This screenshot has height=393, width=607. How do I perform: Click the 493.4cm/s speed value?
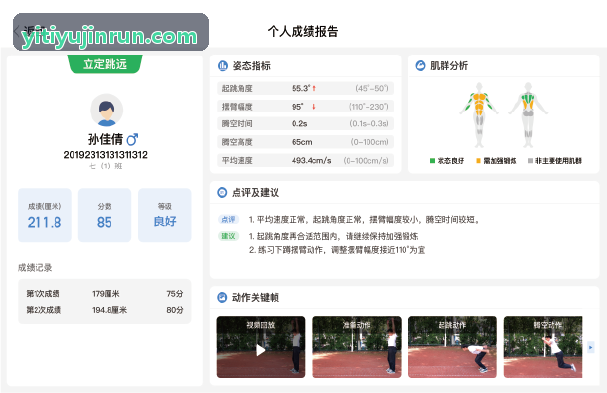coord(311,160)
